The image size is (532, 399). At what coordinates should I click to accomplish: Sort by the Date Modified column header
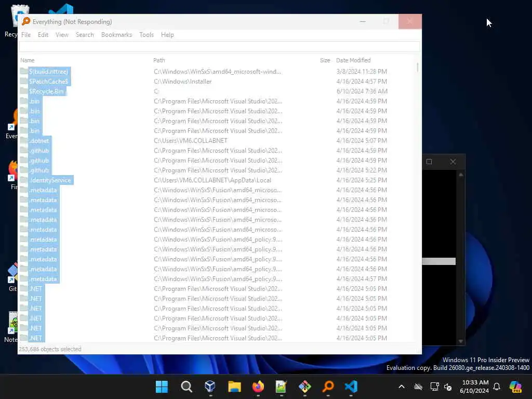tap(353, 60)
